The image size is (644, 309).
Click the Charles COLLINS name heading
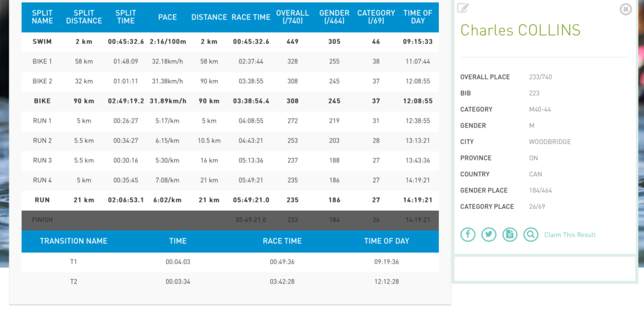520,30
